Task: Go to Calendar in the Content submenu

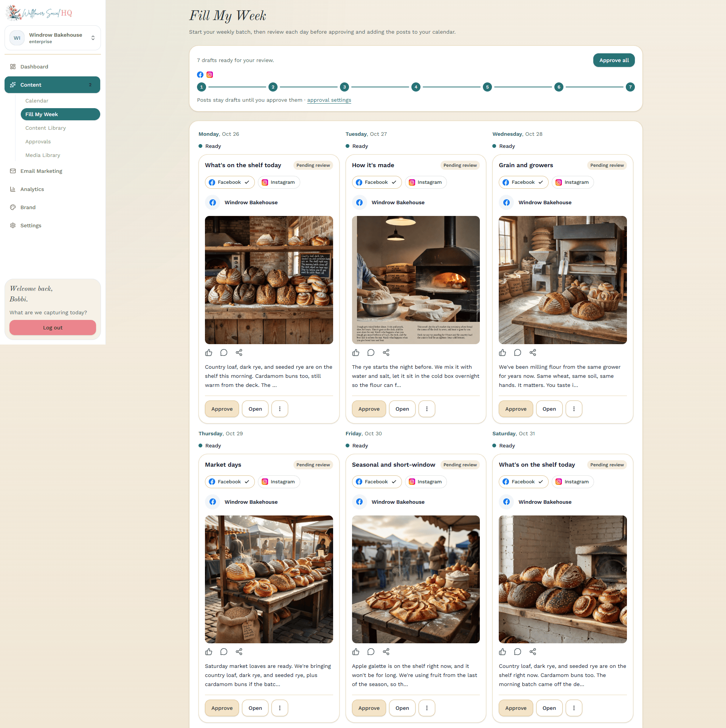Action: click(60, 101)
